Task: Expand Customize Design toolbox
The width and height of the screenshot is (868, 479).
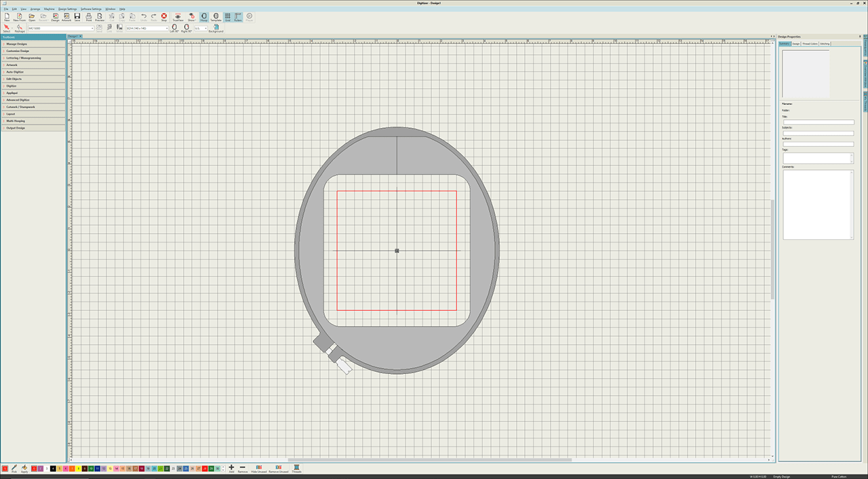Action: click(33, 51)
